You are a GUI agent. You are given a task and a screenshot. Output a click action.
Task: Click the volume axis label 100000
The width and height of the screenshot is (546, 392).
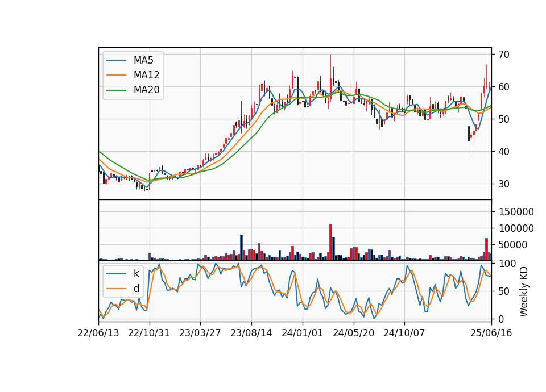[x=516, y=228]
